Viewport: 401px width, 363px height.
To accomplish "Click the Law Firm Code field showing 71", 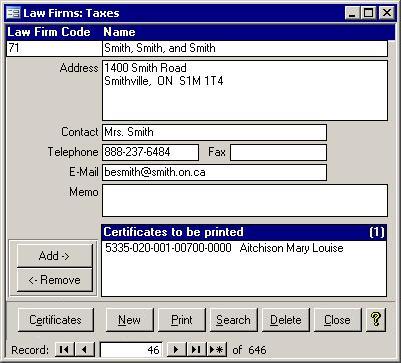I will coord(54,48).
